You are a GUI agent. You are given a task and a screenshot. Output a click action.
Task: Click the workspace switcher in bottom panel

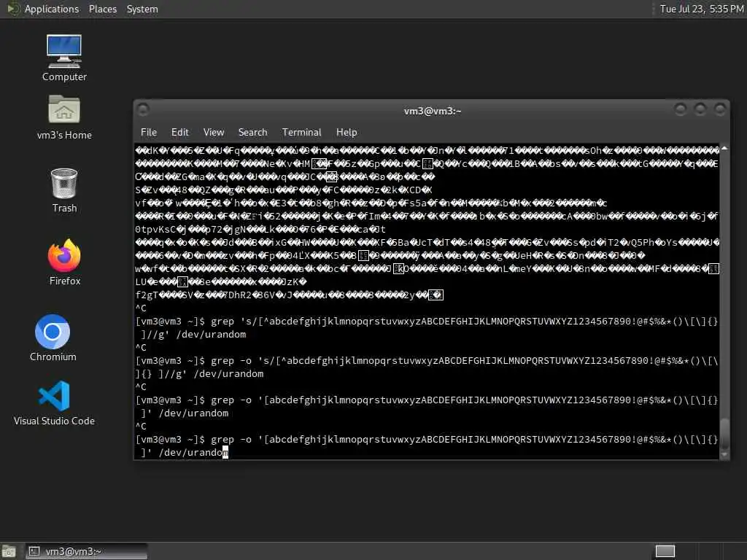point(665,551)
